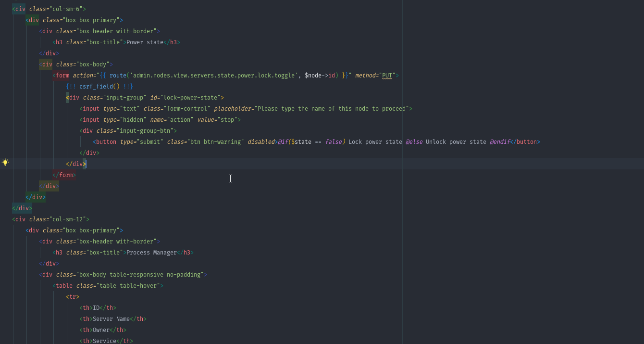Image resolution: width=644 pixels, height=344 pixels.
Task: Click the @endif Blade directive
Action: pyautogui.click(x=499, y=142)
